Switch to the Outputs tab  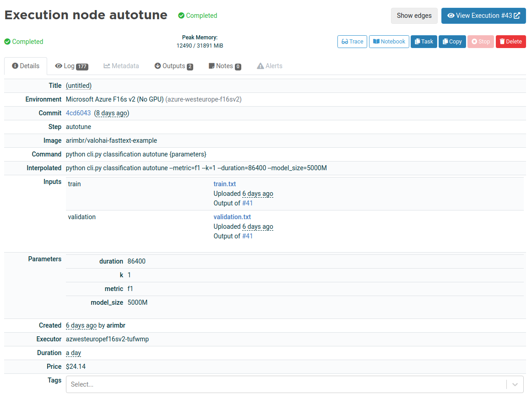(x=174, y=66)
